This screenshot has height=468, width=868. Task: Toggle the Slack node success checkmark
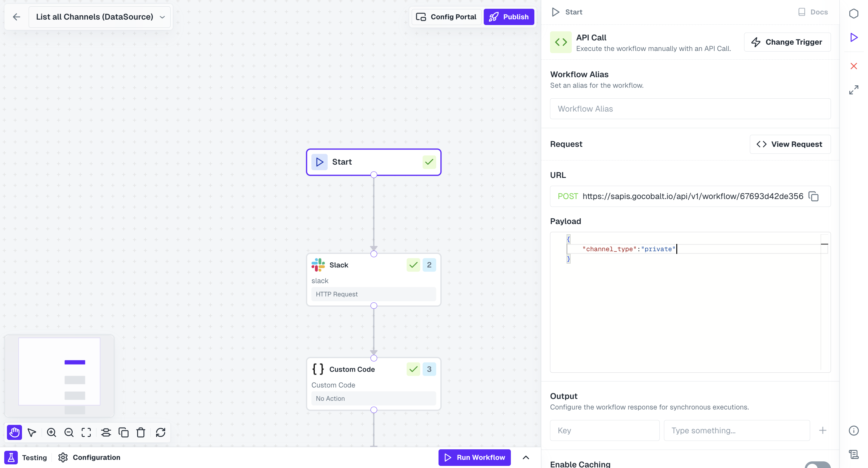[413, 265]
